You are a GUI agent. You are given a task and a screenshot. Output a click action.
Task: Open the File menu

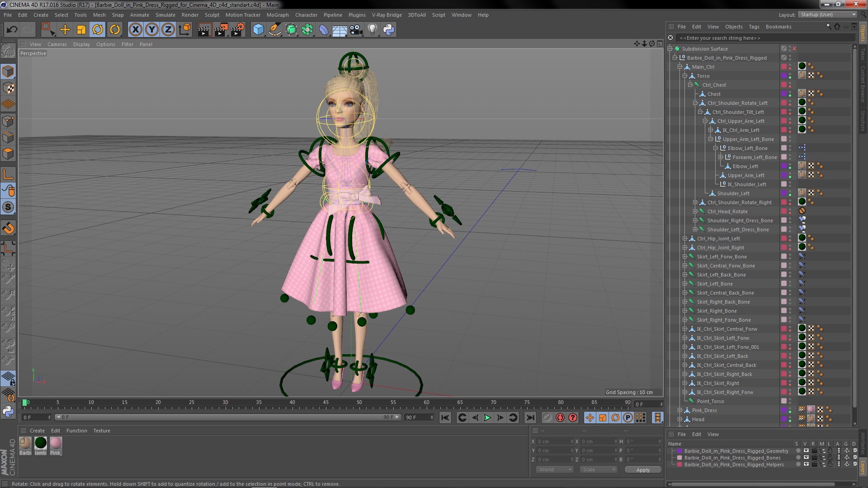(8, 15)
